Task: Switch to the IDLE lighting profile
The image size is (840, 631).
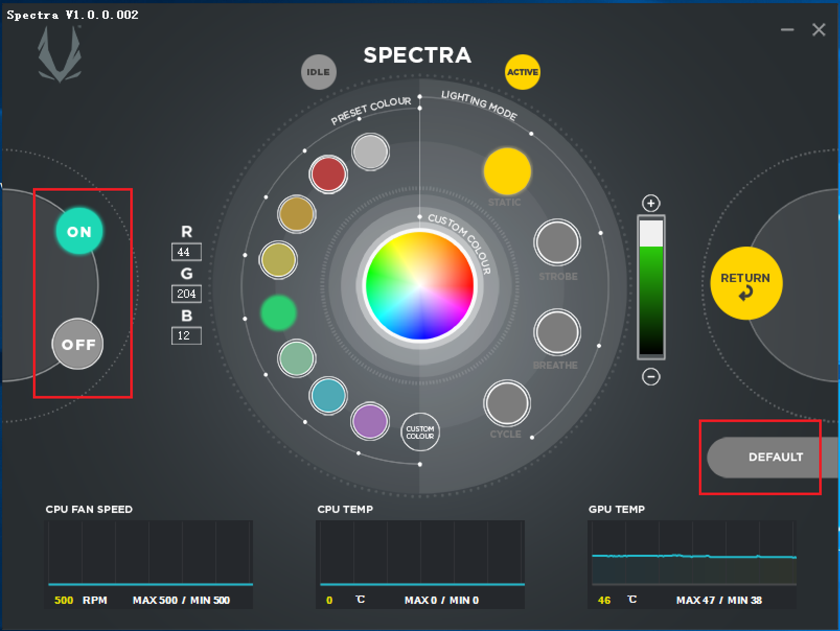Action: [318, 72]
